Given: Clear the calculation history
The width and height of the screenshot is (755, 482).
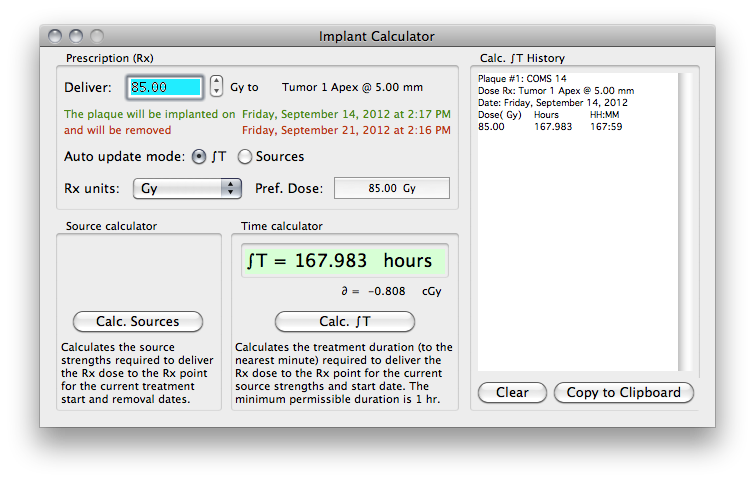Looking at the screenshot, I should point(512,392).
